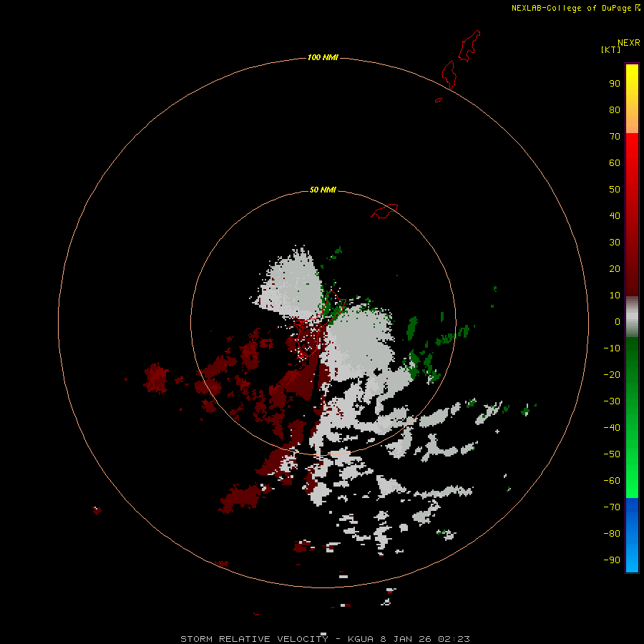
Task: Click the positive 10 scale value
Action: (x=615, y=296)
